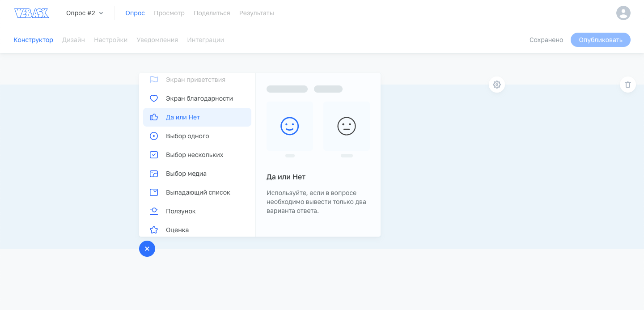Open the Интеграции section

(x=205, y=40)
